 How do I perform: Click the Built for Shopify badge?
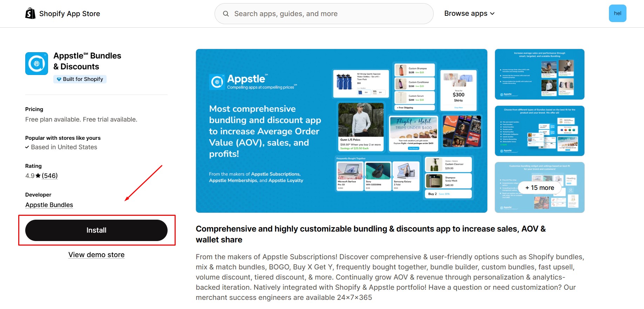[80, 79]
